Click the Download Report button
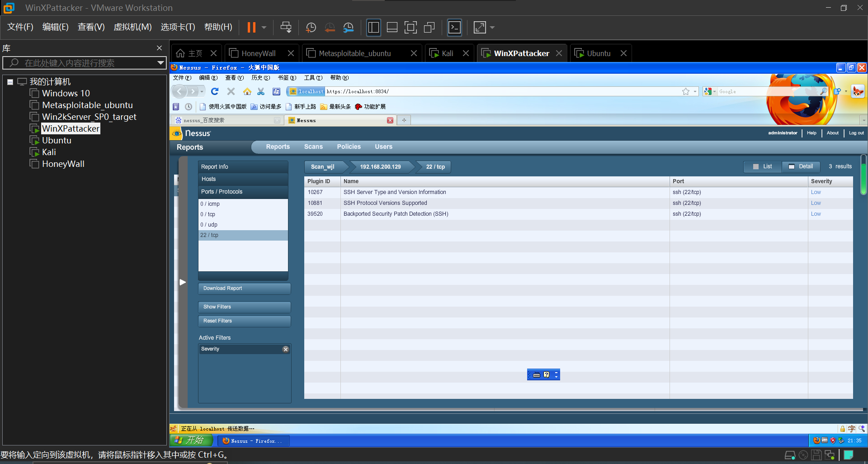This screenshot has height=464, width=868. 244,288
